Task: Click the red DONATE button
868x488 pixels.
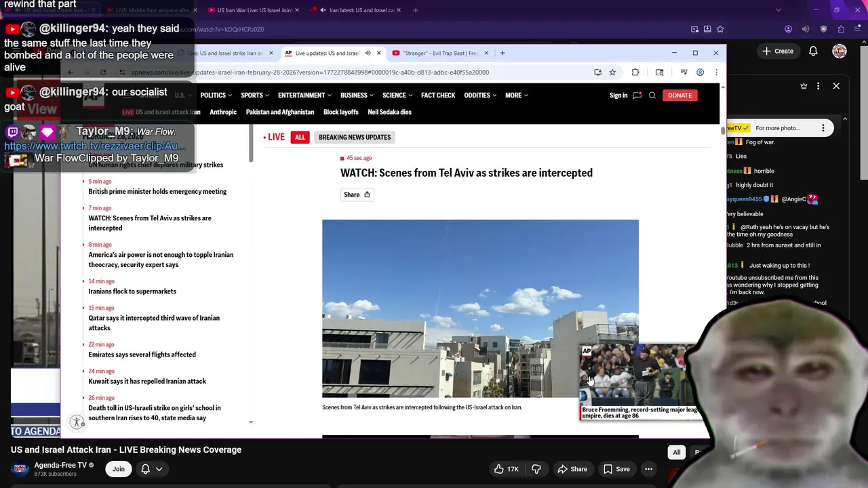Action: [679, 96]
